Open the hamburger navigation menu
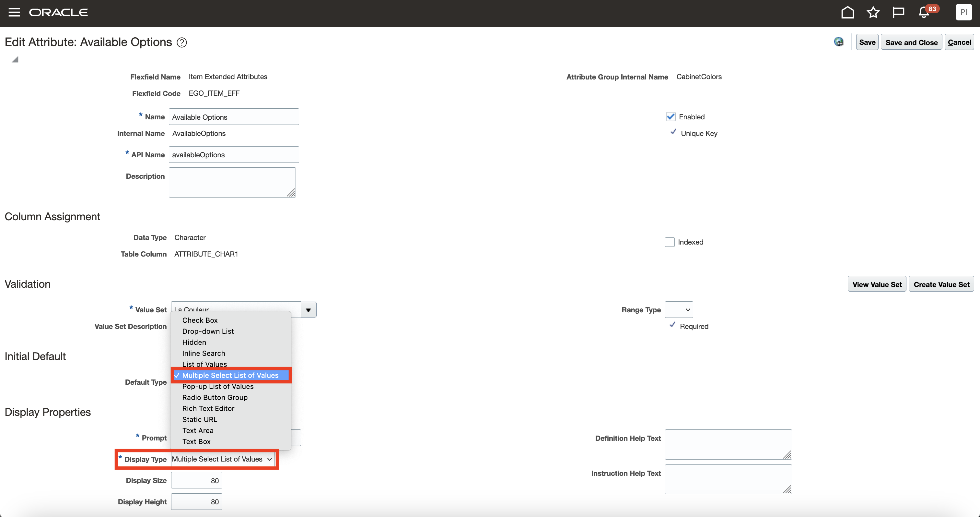The height and width of the screenshot is (517, 980). coord(14,13)
